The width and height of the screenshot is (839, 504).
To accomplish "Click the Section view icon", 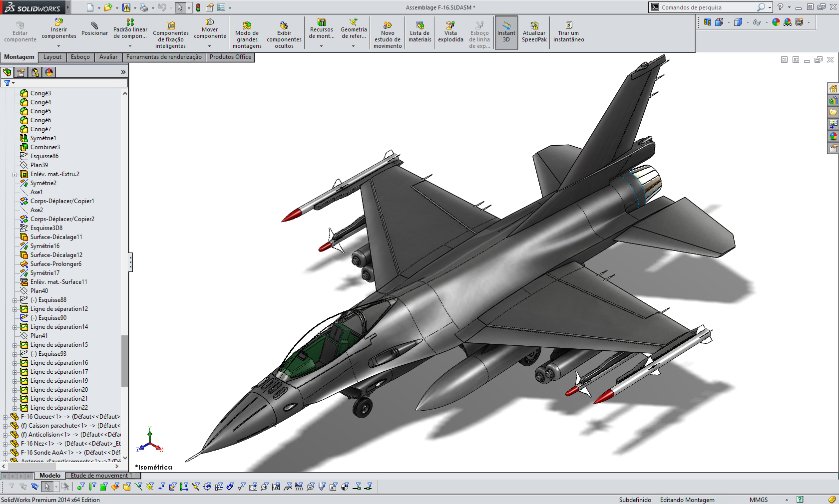I will pos(708,22).
